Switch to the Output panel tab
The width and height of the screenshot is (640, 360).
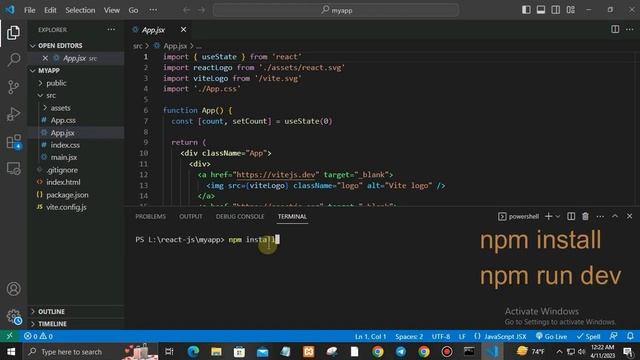click(191, 216)
